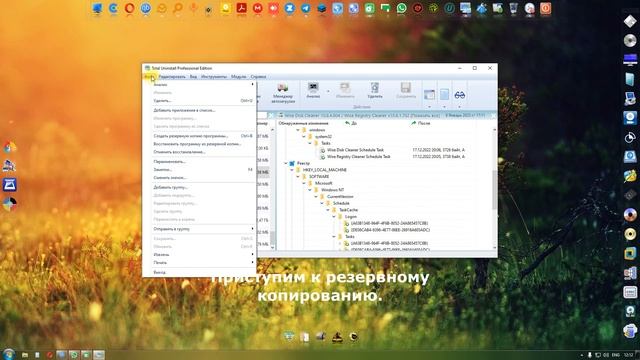Viewport: 640px width, 360px height.
Task: Collapse the Microsoft registry node
Action: tap(304, 183)
